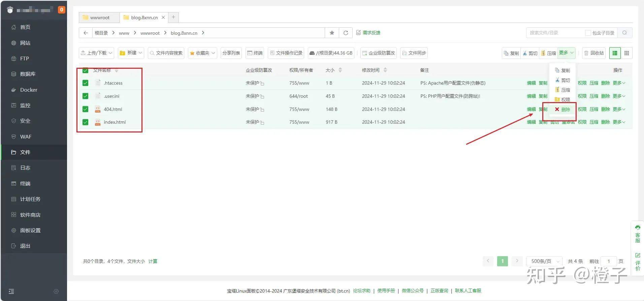Uncheck the index.html file checkbox
644x301 pixels.
(x=85, y=122)
